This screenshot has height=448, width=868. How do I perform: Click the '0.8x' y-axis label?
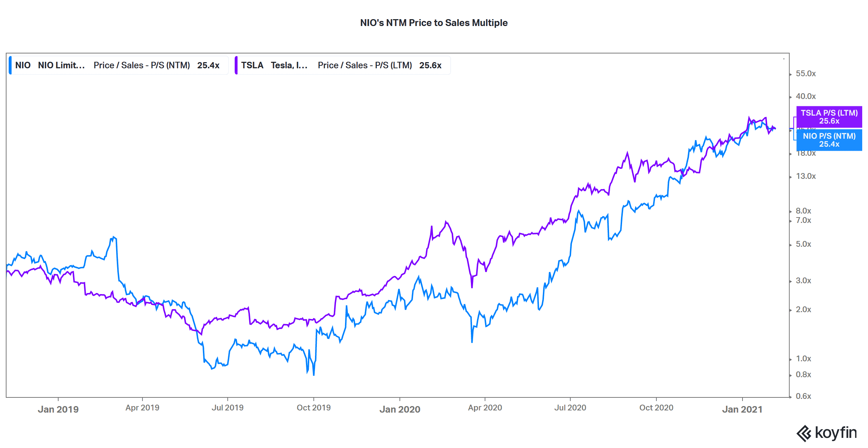coord(803,375)
